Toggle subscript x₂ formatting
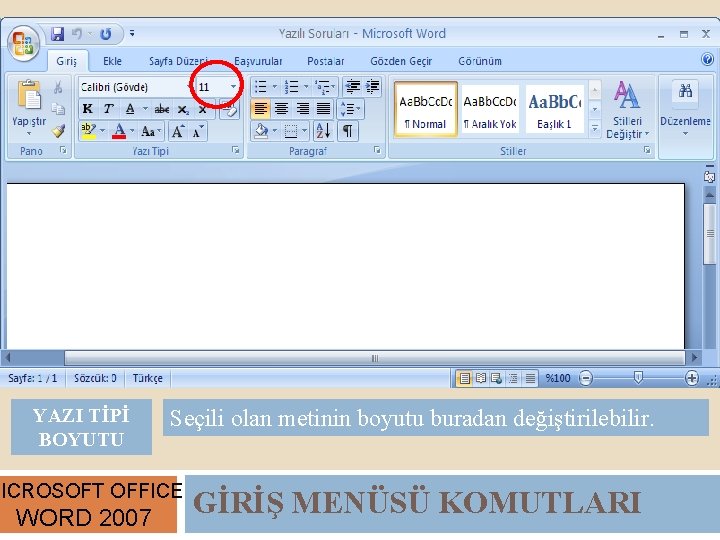This screenshot has width=720, height=540. tap(183, 109)
